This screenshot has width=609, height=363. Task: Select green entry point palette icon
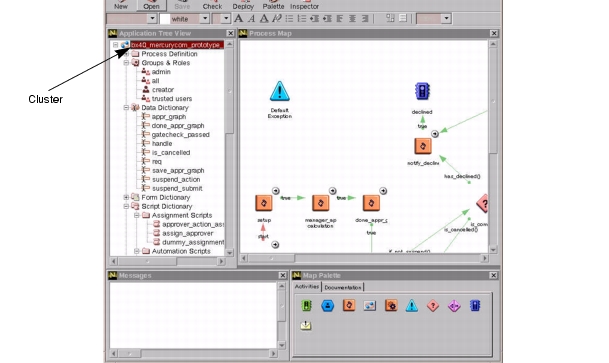tap(306, 306)
